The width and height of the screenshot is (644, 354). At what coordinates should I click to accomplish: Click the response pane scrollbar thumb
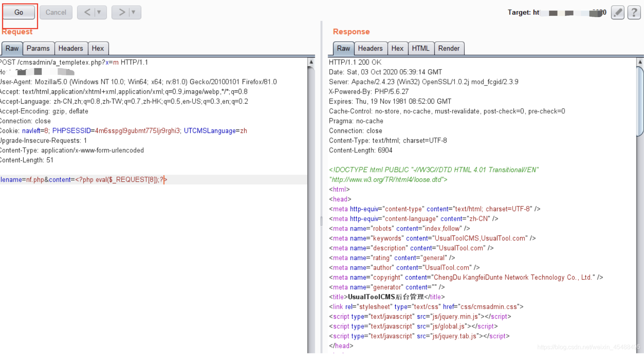640,101
